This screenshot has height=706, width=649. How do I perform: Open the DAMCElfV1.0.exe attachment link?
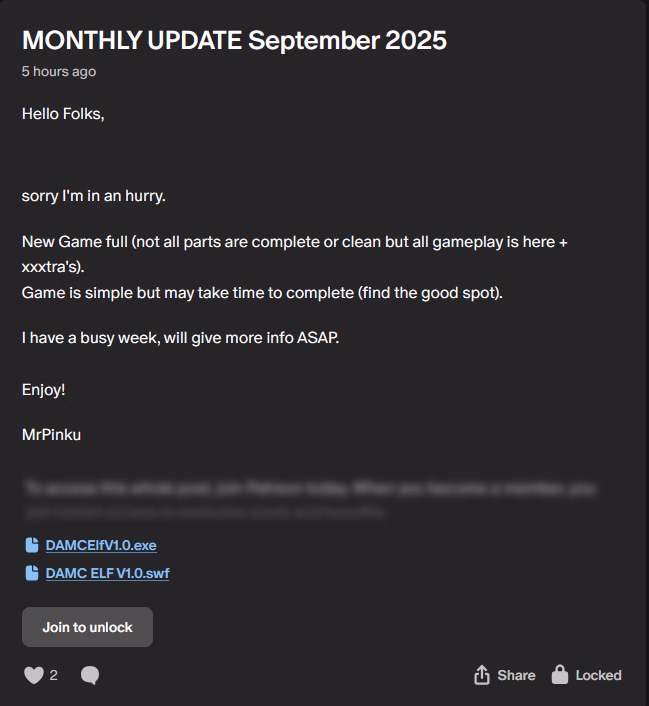click(x=101, y=545)
